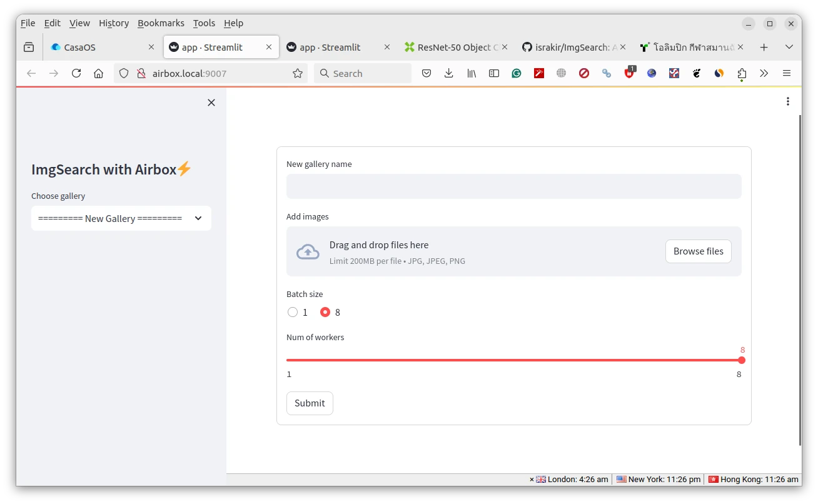Click the "ImgSearch with Airbox" heading

coord(111,169)
